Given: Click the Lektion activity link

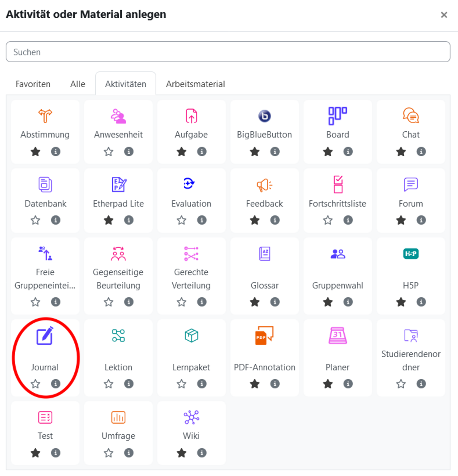Looking at the screenshot, I should [x=118, y=367].
